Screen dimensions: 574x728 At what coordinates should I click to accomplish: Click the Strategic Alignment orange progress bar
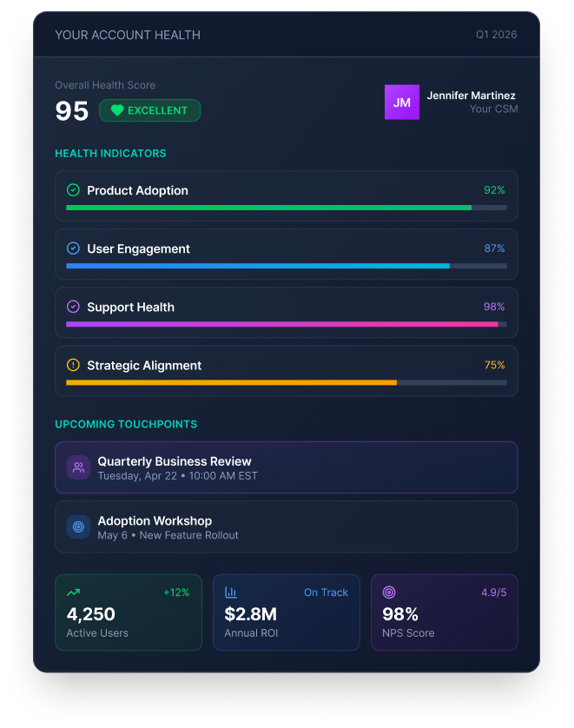287,382
